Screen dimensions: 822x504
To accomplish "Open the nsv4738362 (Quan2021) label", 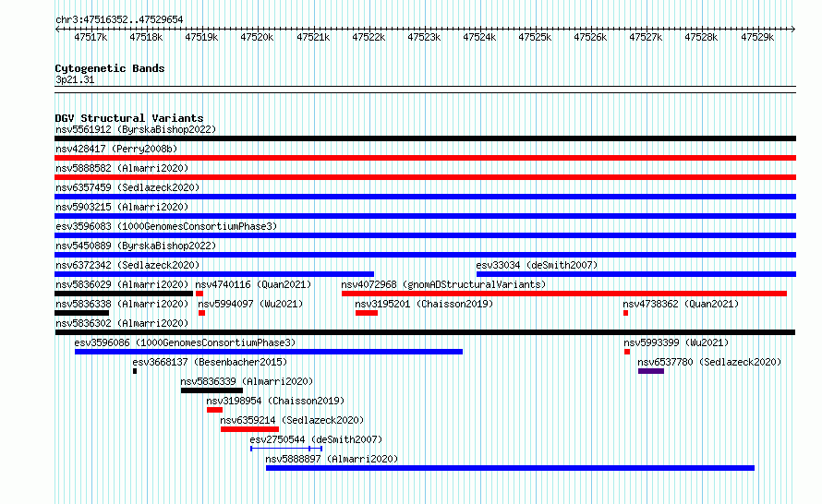I will (x=681, y=304).
